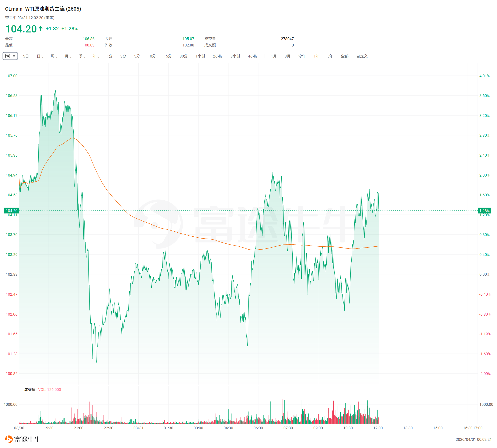The height and width of the screenshot is (448, 497).
Task: Switch to the 15分 interval
Action: coord(168,56)
